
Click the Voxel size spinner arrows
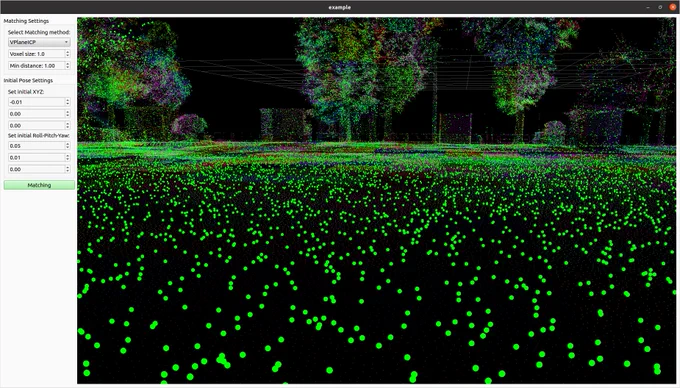click(68, 54)
